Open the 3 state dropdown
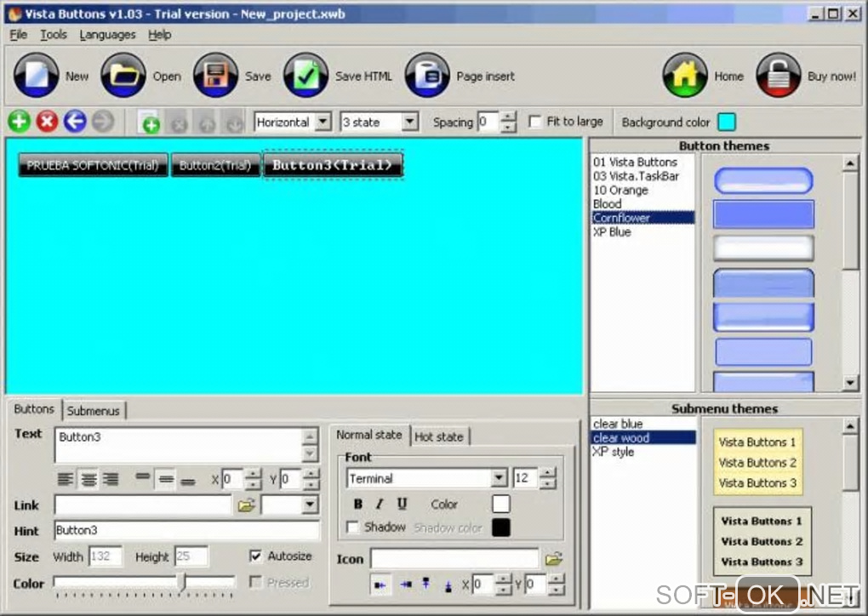This screenshot has height=616, width=868. tap(409, 121)
